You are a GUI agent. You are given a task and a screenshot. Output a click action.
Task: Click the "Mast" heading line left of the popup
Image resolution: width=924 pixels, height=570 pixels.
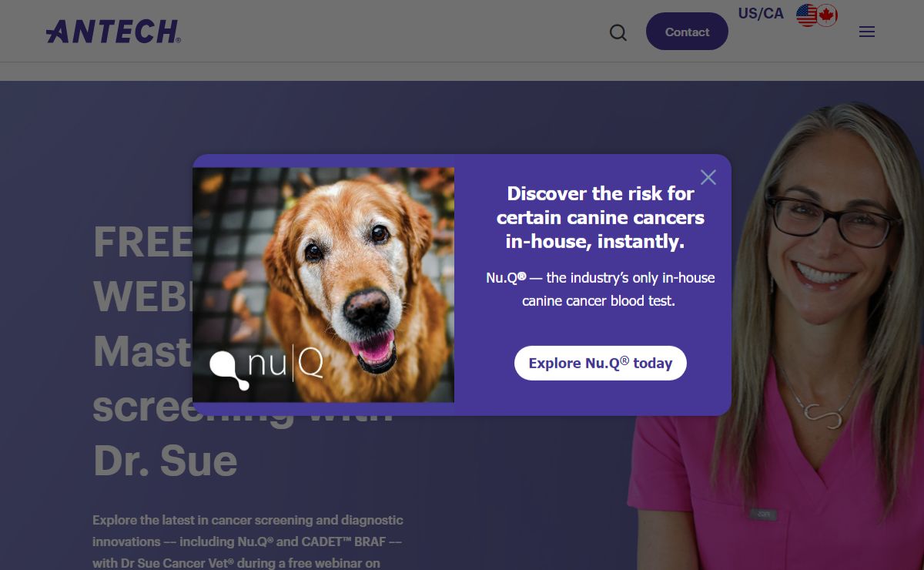[142, 351]
